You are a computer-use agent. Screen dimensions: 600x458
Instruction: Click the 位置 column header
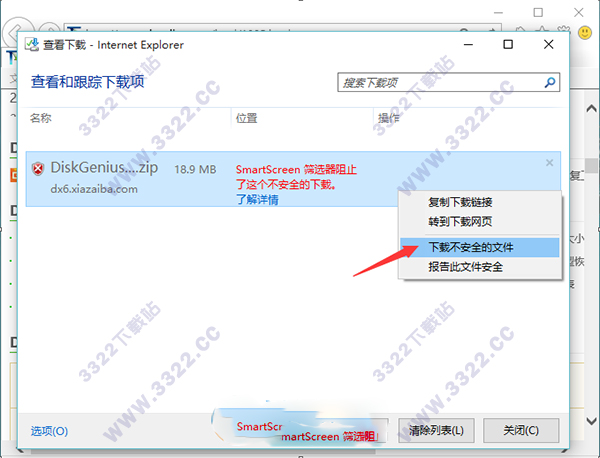point(246,118)
